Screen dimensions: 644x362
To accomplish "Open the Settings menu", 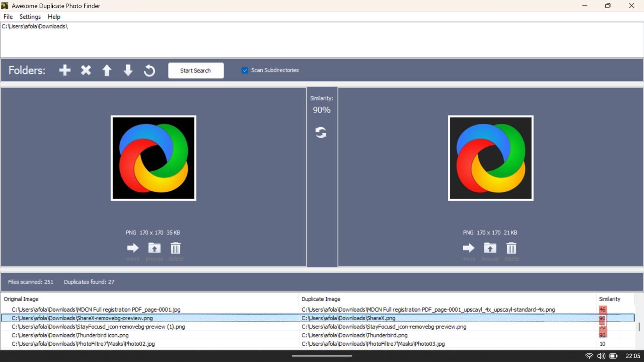I will tap(30, 17).
